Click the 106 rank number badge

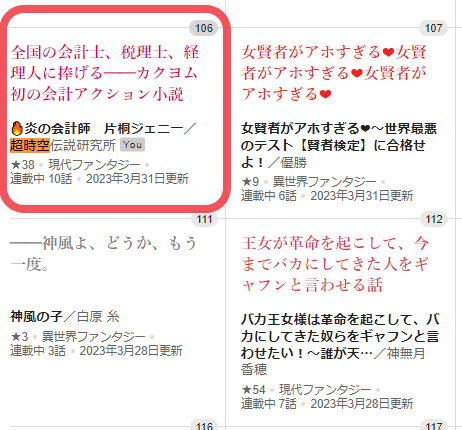pyautogui.click(x=204, y=28)
